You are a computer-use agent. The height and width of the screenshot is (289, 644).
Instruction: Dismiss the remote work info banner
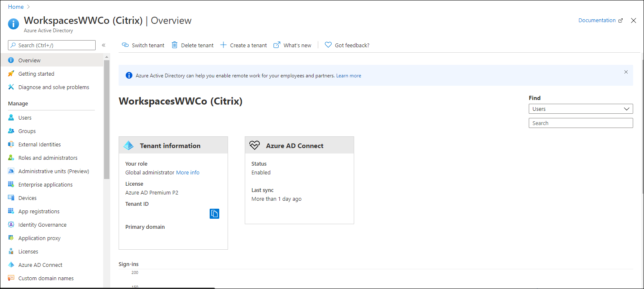[626, 72]
